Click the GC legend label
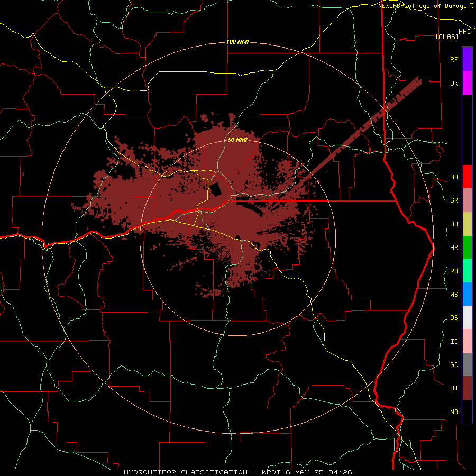 (454, 364)
